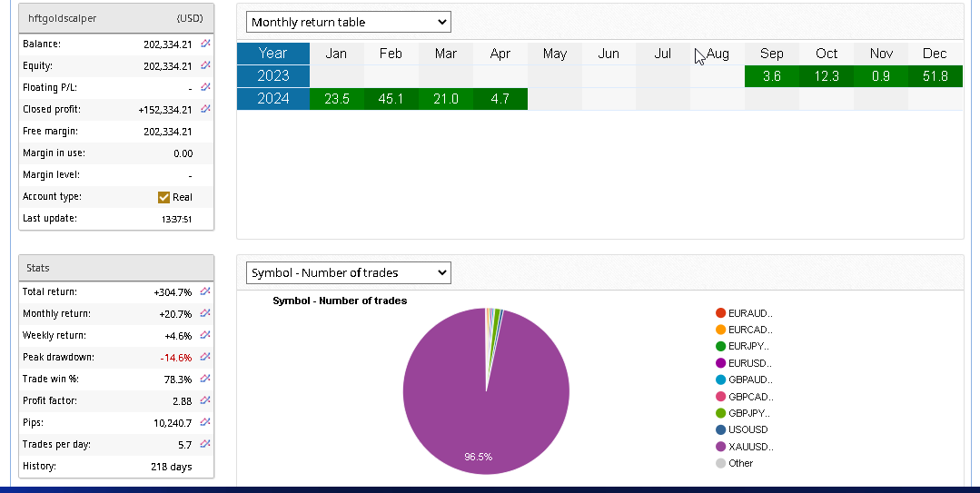The image size is (980, 493).
Task: Click the EURAUD red legend swatch
Action: pos(721,313)
